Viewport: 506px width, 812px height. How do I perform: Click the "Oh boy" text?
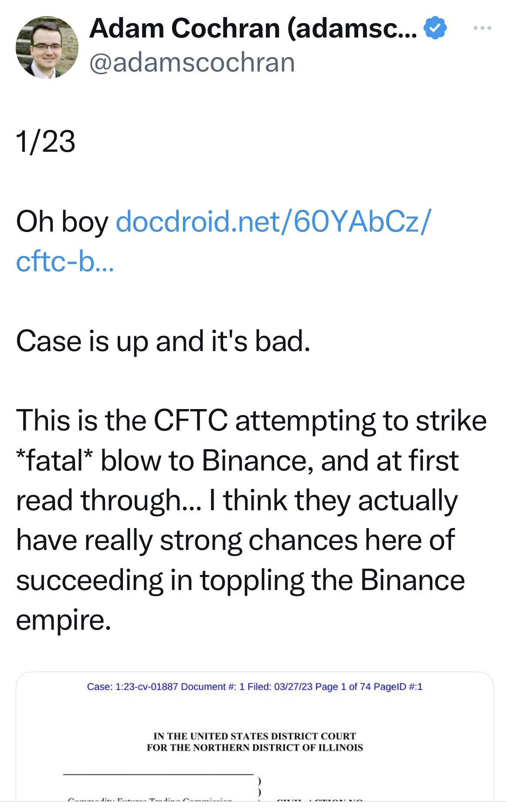pos(62,222)
